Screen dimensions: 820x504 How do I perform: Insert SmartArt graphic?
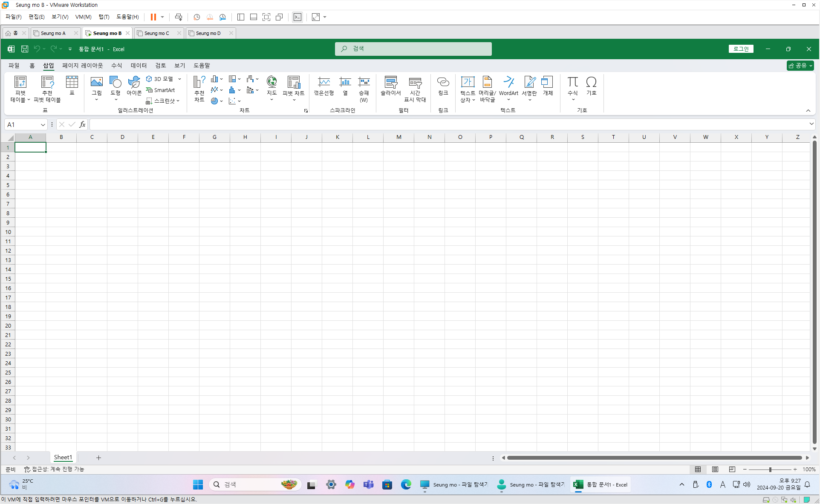(161, 90)
